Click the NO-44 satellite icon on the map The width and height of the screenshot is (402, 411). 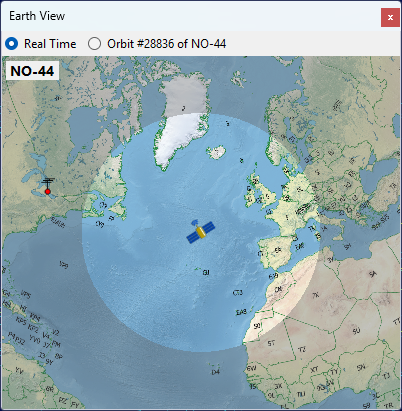point(201,231)
